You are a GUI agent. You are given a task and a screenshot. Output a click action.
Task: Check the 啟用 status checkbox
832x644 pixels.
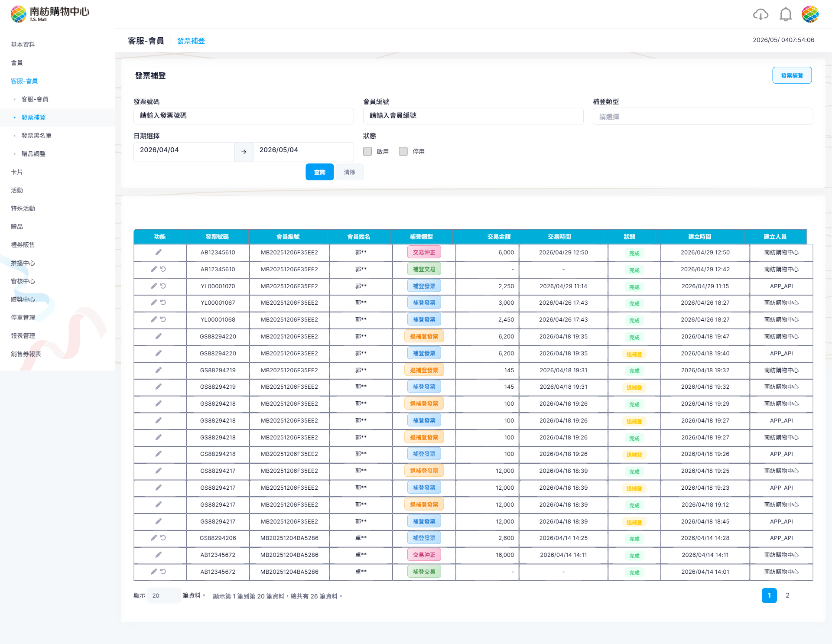click(367, 151)
